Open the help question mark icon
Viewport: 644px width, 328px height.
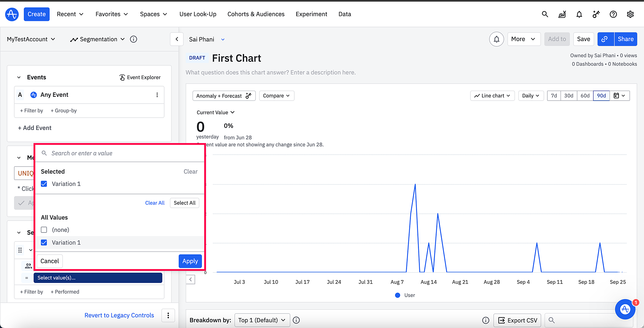(x=613, y=14)
